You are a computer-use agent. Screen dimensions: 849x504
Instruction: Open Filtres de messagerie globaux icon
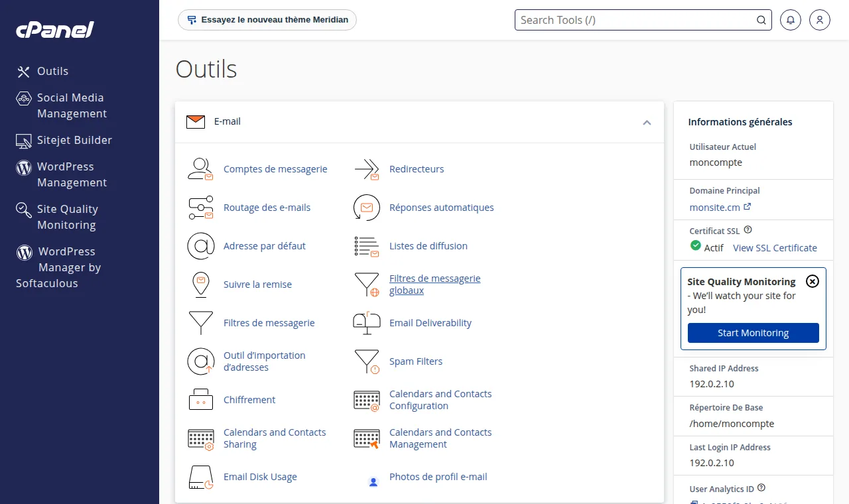click(366, 284)
